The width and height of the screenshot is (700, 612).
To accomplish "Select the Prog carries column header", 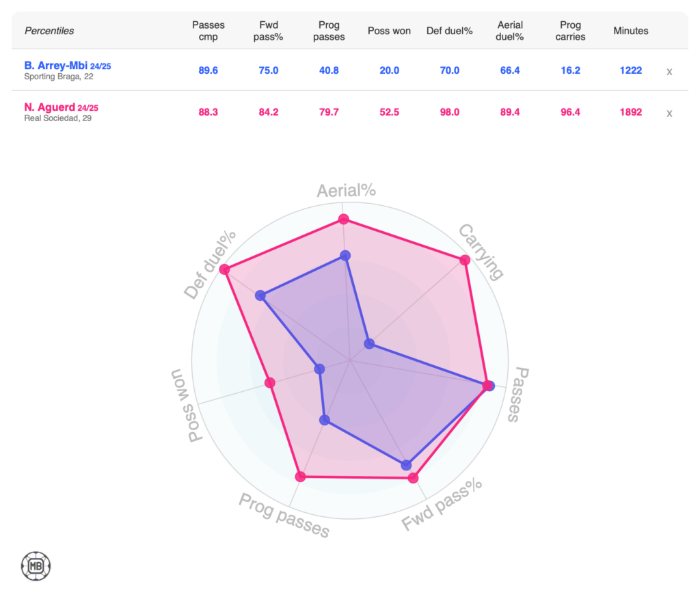I will click(570, 31).
